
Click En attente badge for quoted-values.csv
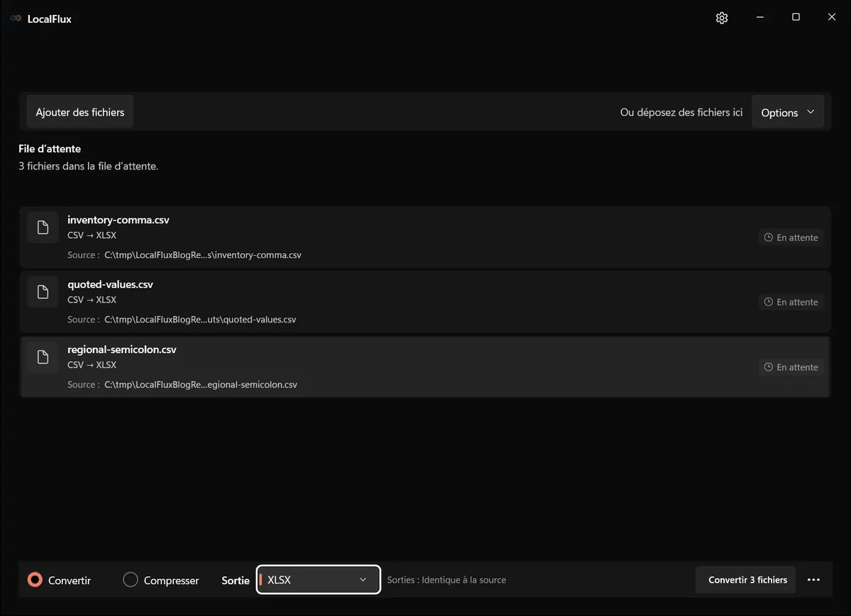(791, 302)
